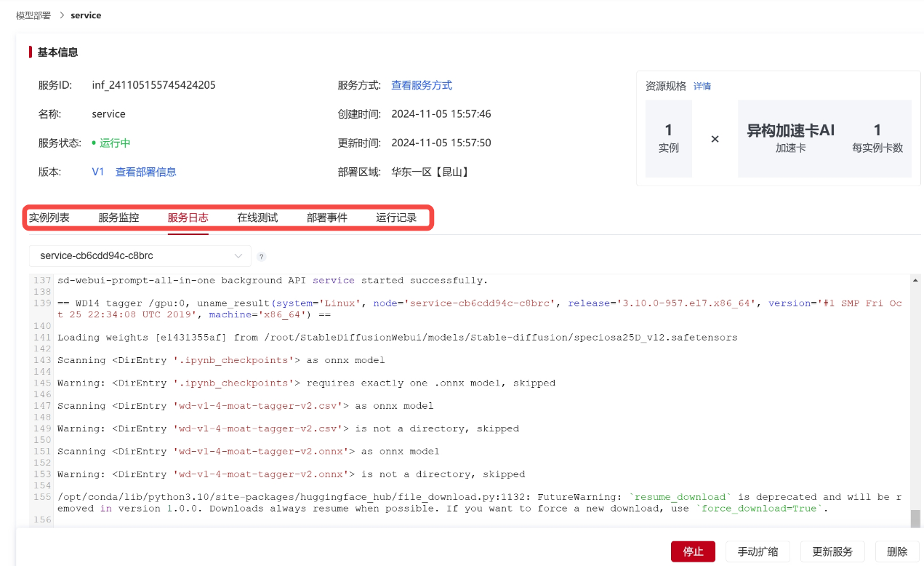Click the 查看服务方式 link
The image size is (924, 566).
[x=422, y=85]
